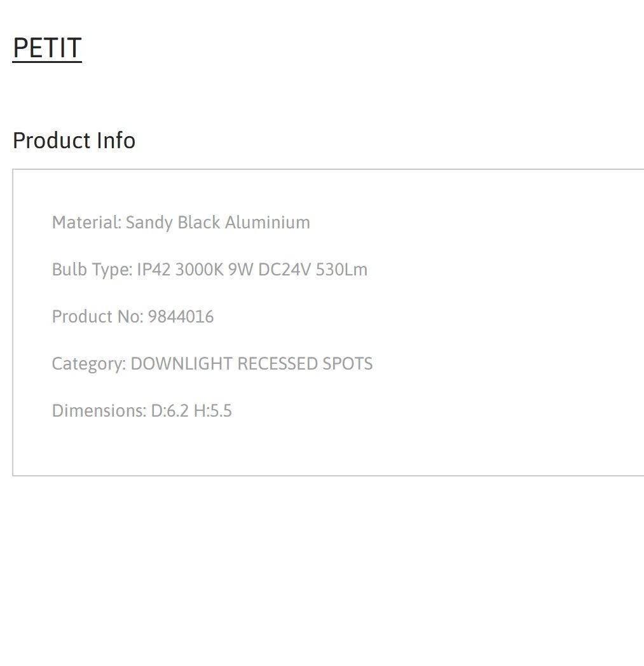
Task: Select the H:5.5 height value
Action: [x=213, y=411]
